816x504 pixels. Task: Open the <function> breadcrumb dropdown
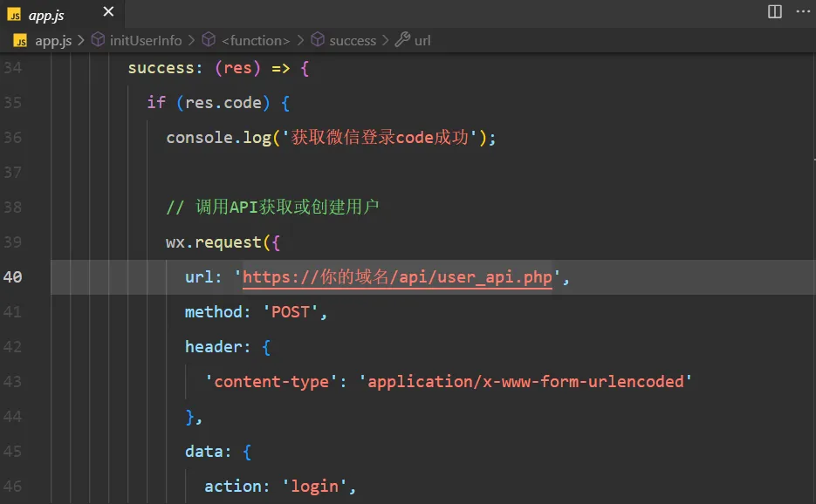(x=256, y=40)
